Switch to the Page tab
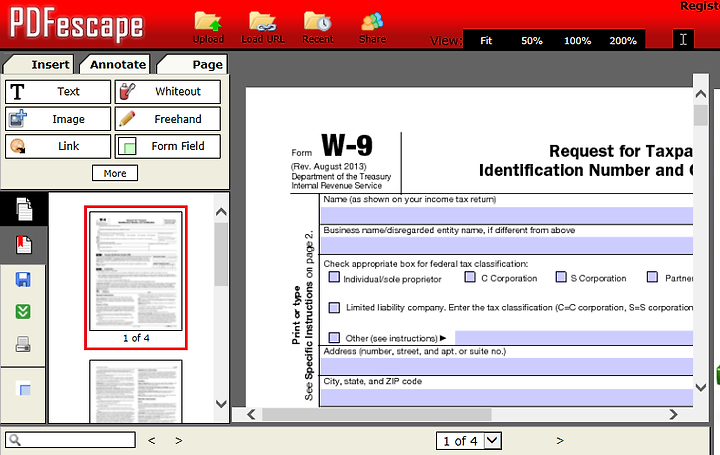This screenshot has height=455, width=720. 192,64
